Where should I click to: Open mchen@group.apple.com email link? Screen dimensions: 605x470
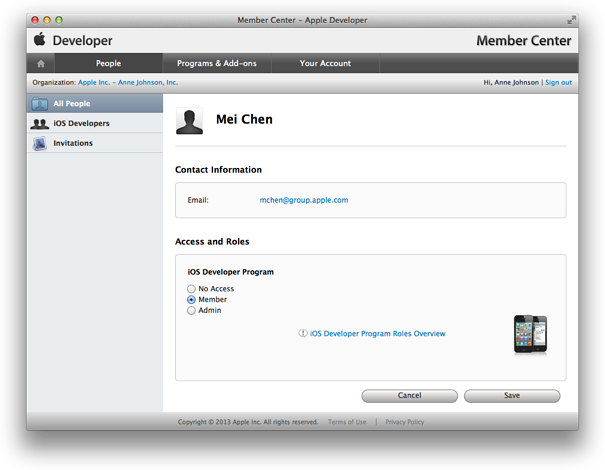click(x=304, y=200)
